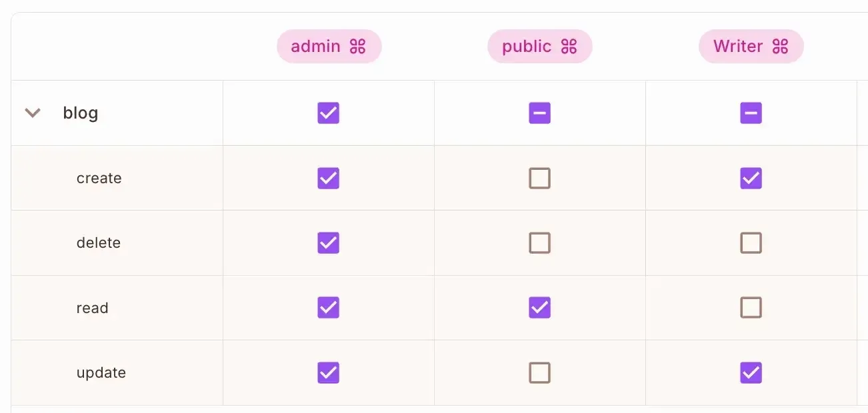Viewport: 868px width, 413px height.
Task: Click the delete permission row label
Action: tap(99, 243)
